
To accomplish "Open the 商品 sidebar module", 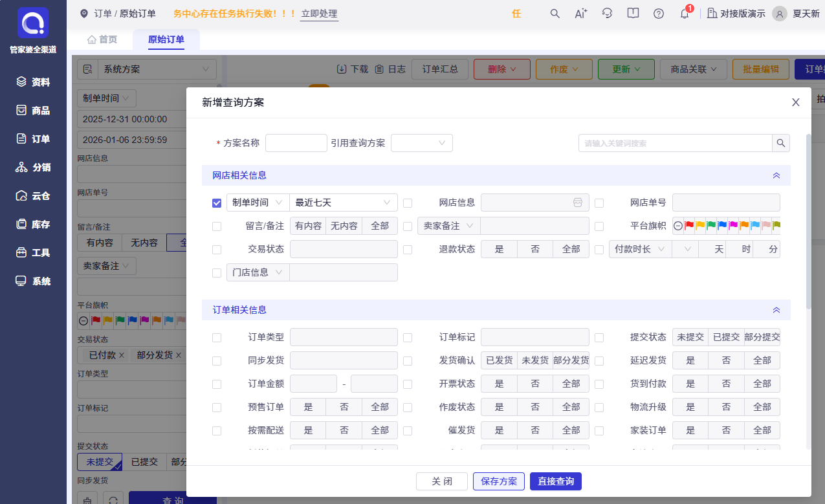I will pos(33,111).
